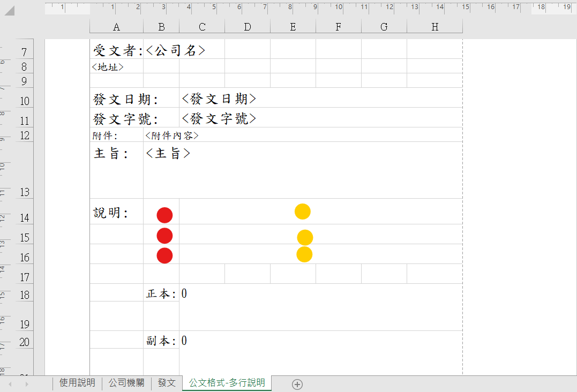Select column B header
This screenshot has height=392, width=577.
click(x=161, y=27)
